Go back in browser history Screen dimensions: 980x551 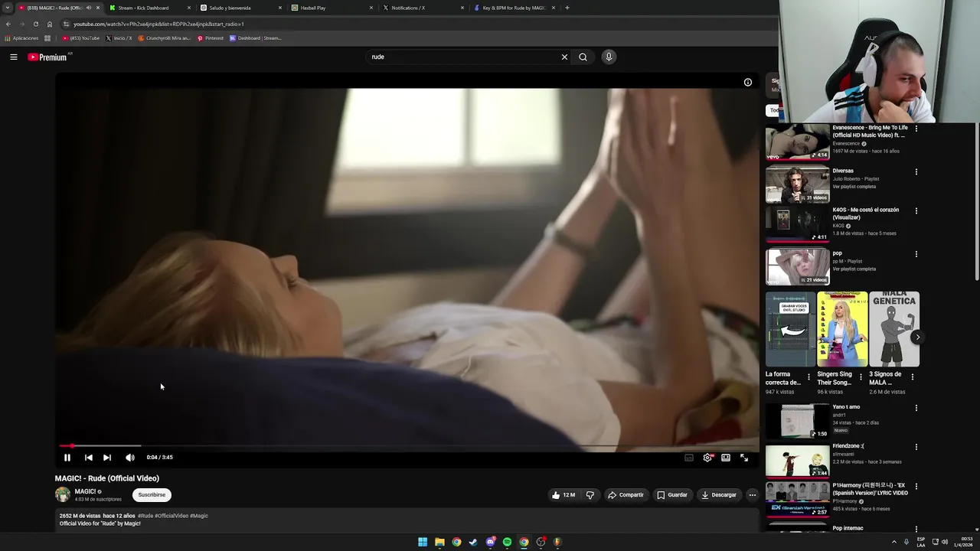tap(8, 24)
